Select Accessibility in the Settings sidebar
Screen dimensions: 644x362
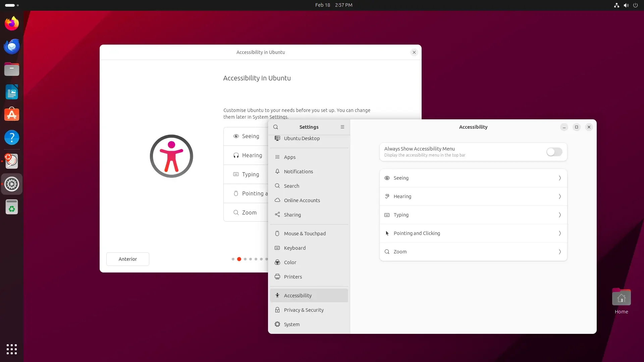(309, 296)
